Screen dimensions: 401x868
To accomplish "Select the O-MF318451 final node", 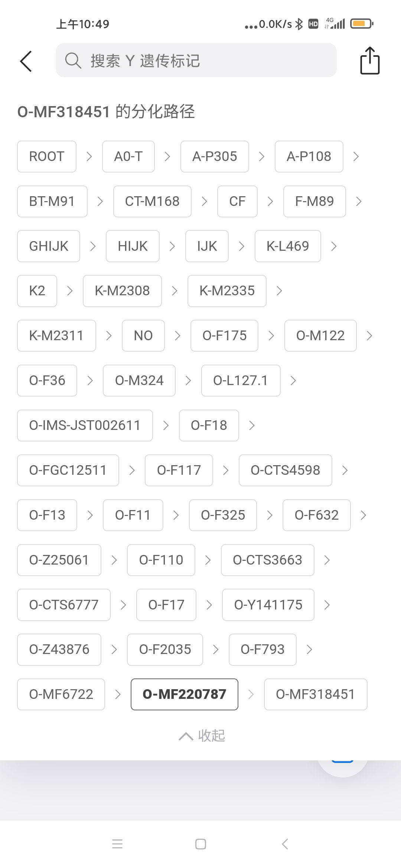I will (x=315, y=694).
